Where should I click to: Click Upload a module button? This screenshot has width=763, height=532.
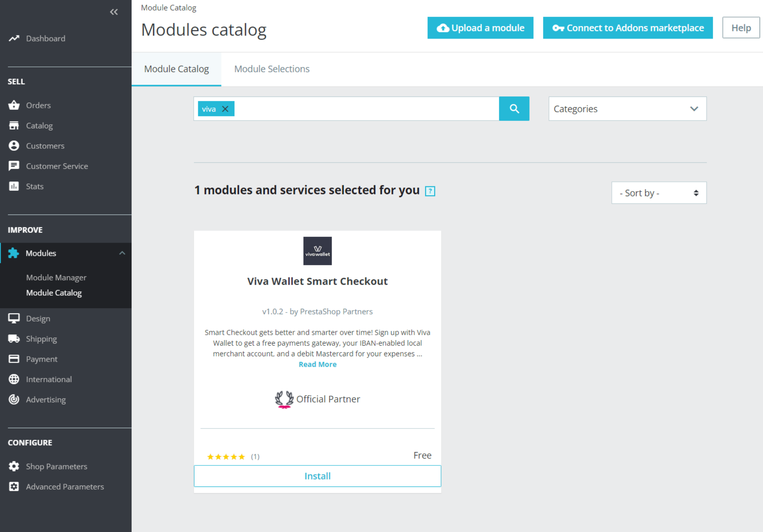(480, 28)
